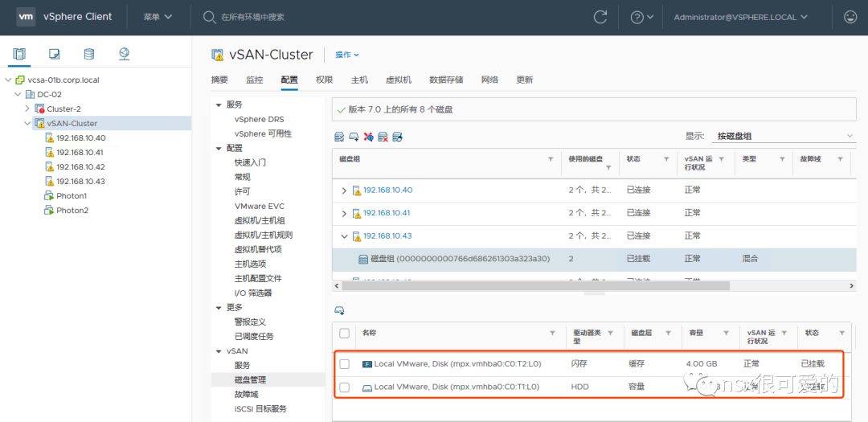Open the Hosts and Clusters inventory view
Viewport: 868px width, 422px height.
(19, 54)
